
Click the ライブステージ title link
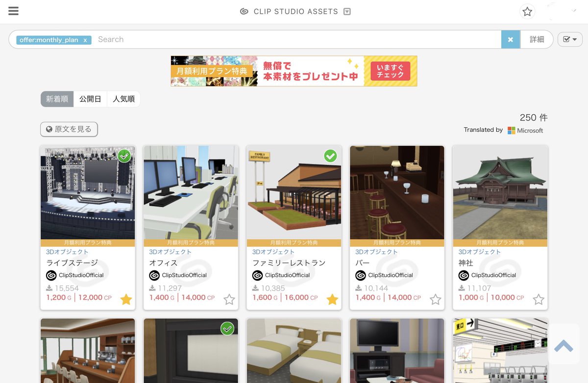coord(72,263)
